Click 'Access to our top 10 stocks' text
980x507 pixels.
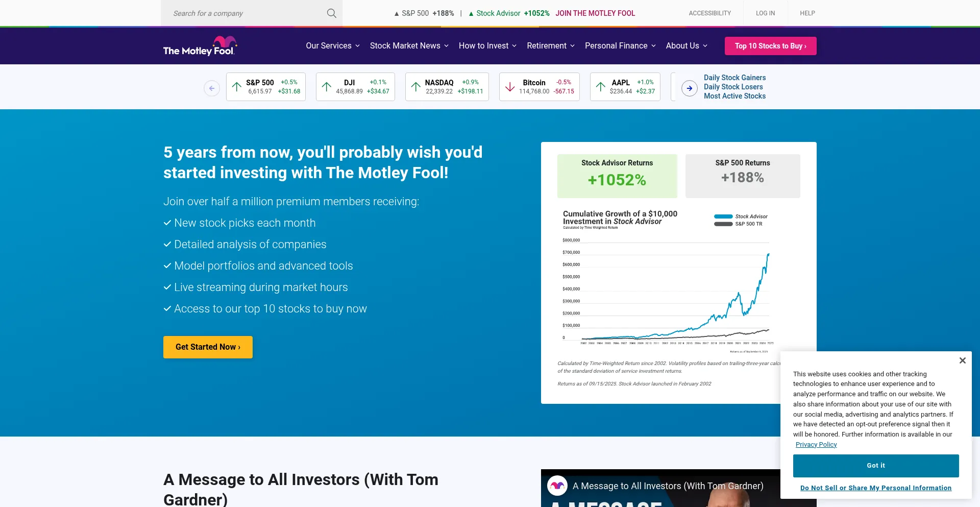tap(271, 309)
